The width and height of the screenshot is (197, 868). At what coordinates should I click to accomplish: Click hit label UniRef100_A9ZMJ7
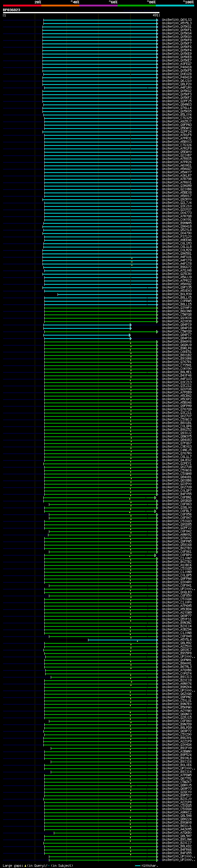pyautogui.click(x=177, y=121)
